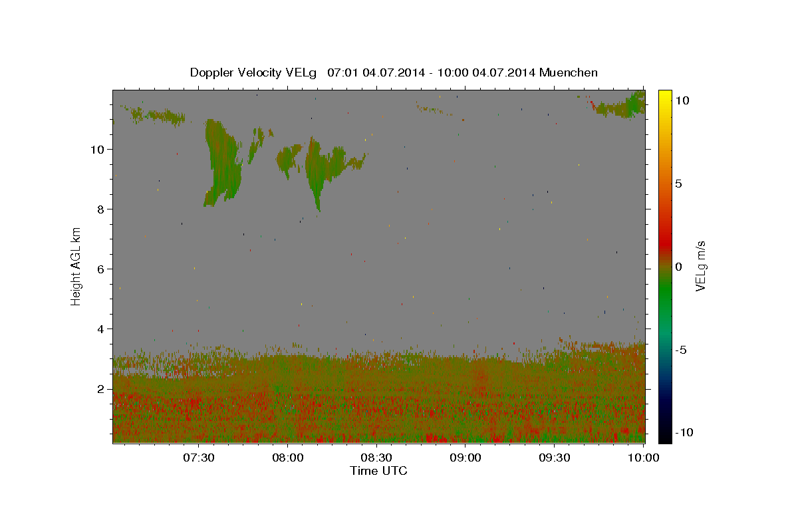
Task: Click the height axis label 8
Action: [100, 209]
